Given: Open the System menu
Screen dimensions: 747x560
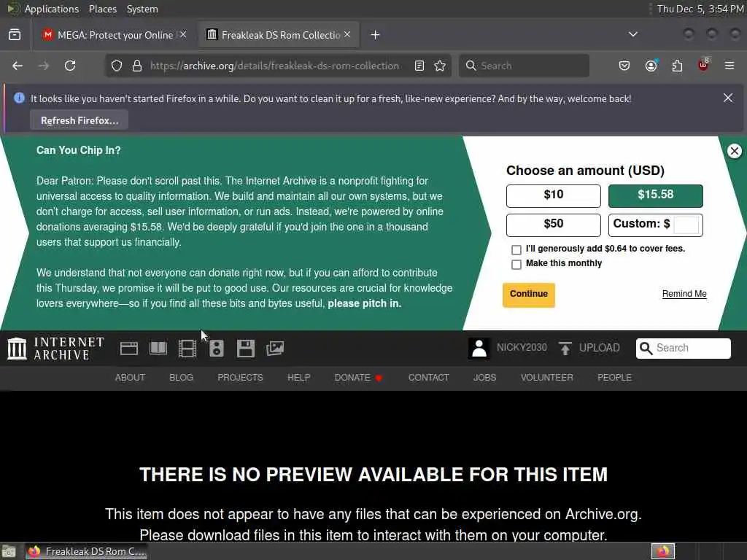Looking at the screenshot, I should coord(142,9).
